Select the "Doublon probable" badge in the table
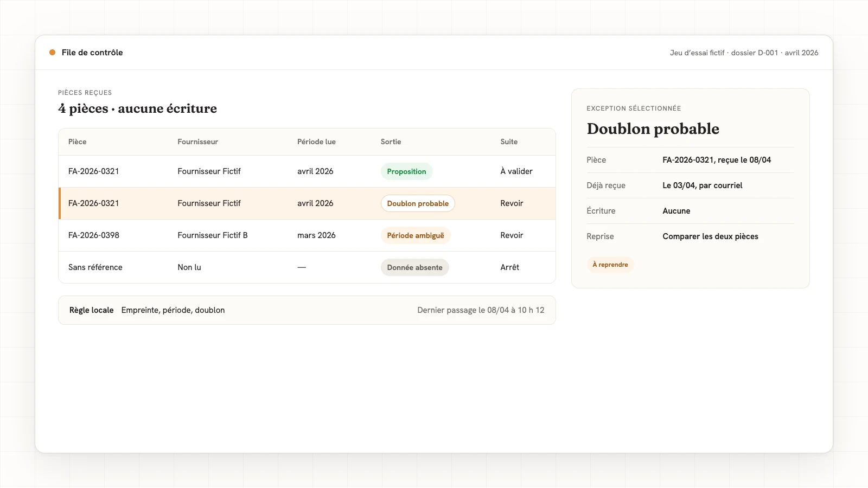The height and width of the screenshot is (488, 868). click(418, 203)
